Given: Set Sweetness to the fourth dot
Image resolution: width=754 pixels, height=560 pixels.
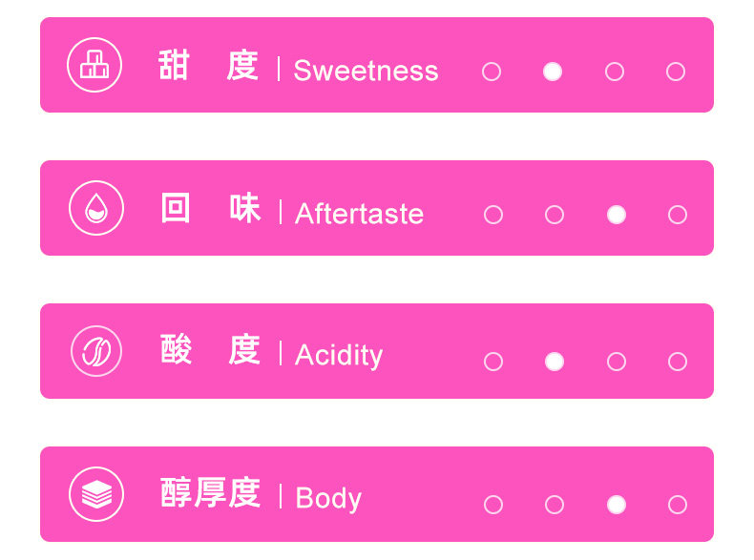Looking at the screenshot, I should [x=676, y=72].
